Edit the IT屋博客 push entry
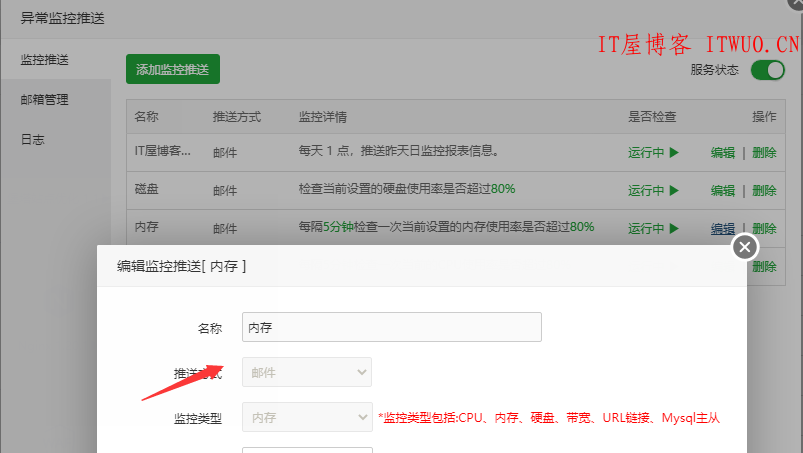The width and height of the screenshot is (803, 453). click(x=723, y=153)
